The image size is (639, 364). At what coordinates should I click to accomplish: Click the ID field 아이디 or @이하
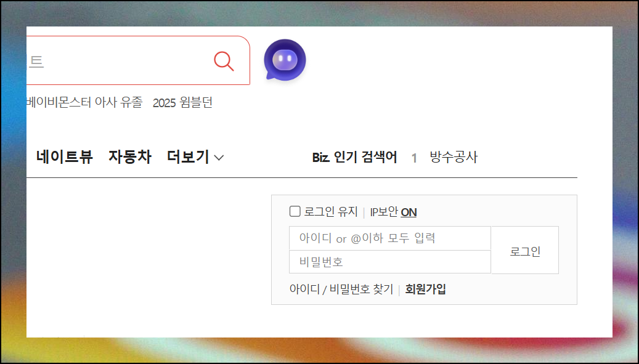(390, 238)
